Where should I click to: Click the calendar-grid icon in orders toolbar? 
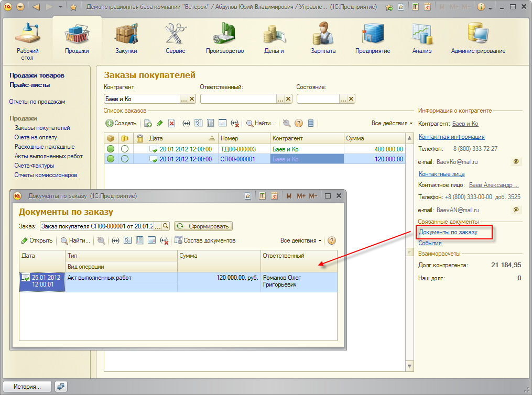tap(223, 123)
